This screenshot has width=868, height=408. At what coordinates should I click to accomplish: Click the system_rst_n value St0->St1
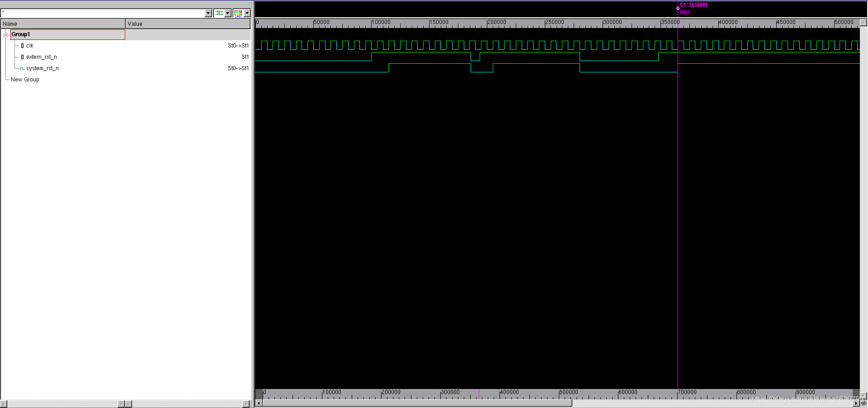click(x=238, y=68)
